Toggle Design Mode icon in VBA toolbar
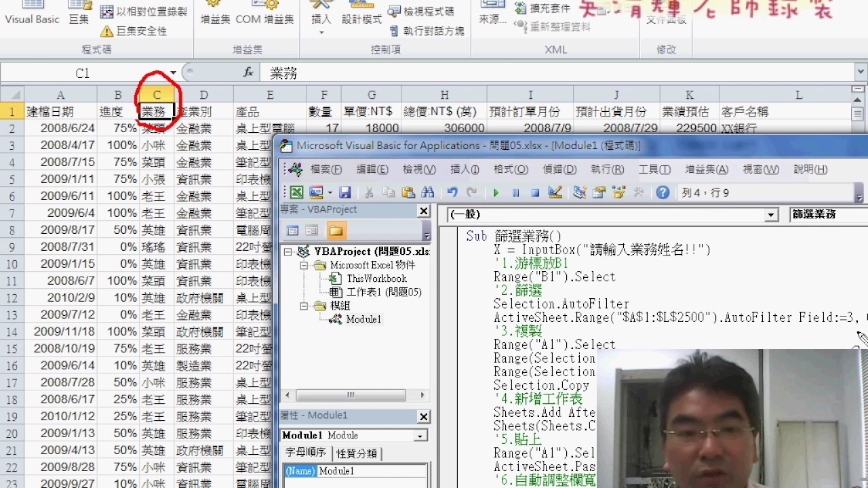 coord(555,192)
